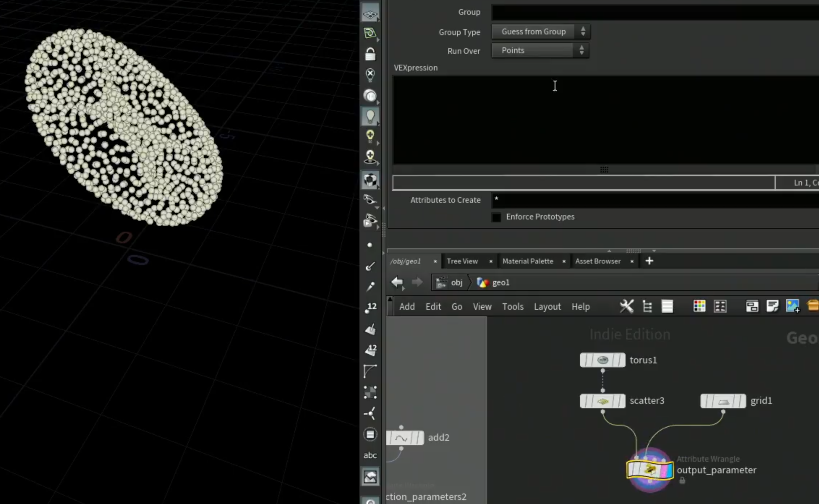This screenshot has width=819, height=504.
Task: Add a sticky note in network
Action: coord(772,306)
